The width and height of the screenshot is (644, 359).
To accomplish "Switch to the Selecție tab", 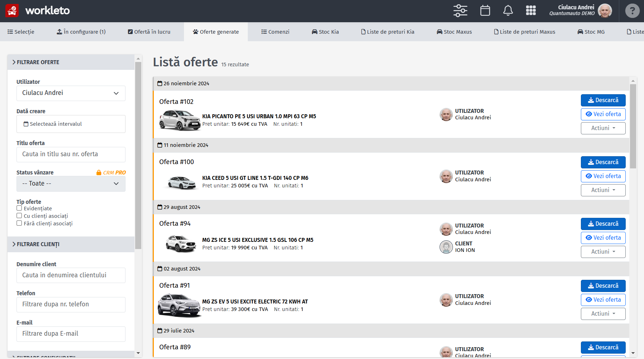I will coord(21,32).
